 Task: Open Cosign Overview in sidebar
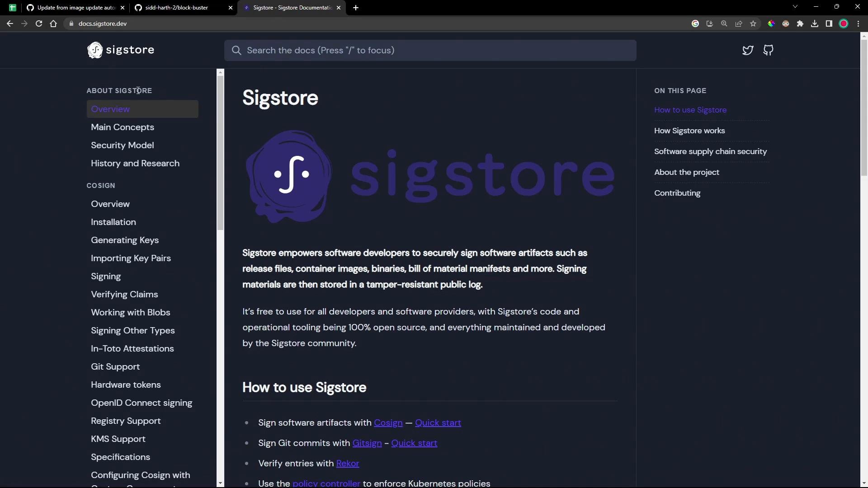point(110,204)
